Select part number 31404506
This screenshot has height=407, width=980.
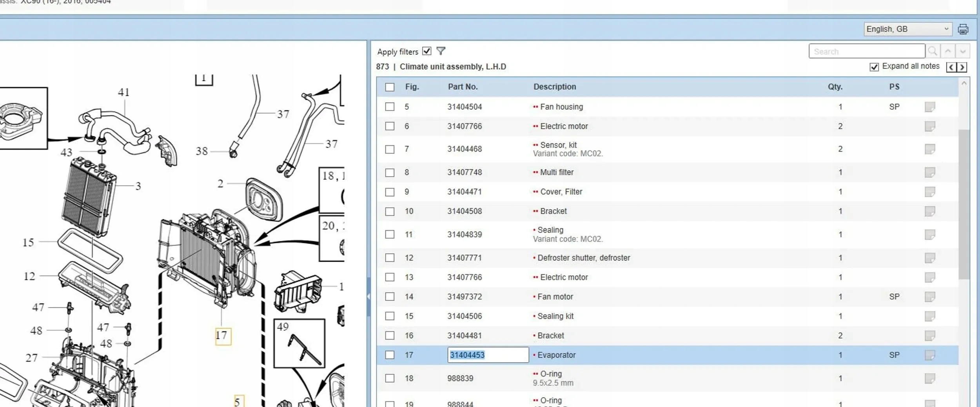point(465,316)
